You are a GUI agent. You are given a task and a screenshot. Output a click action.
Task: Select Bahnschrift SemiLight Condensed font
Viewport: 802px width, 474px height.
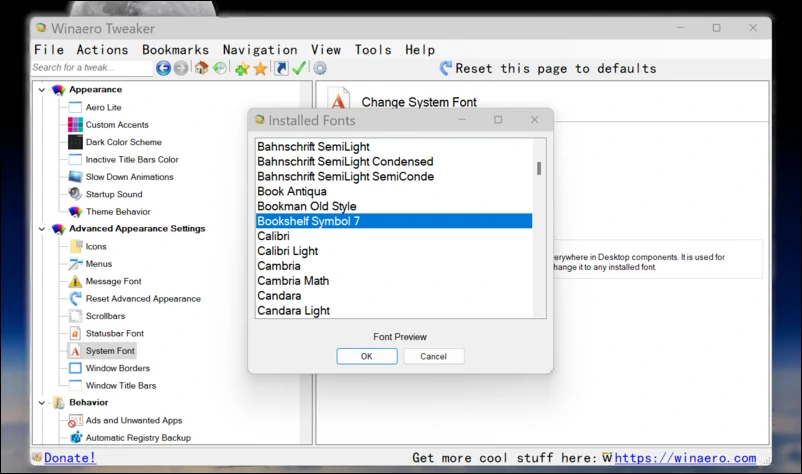tap(394, 162)
